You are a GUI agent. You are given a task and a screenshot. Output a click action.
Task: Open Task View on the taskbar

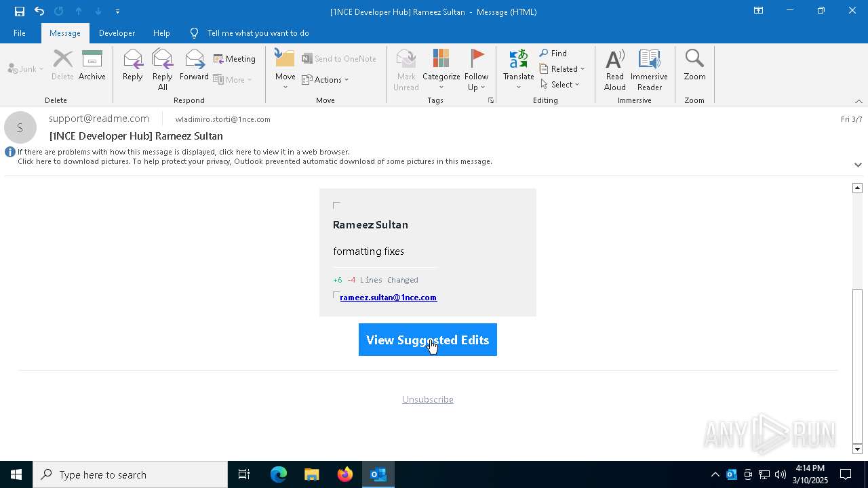[244, 474]
